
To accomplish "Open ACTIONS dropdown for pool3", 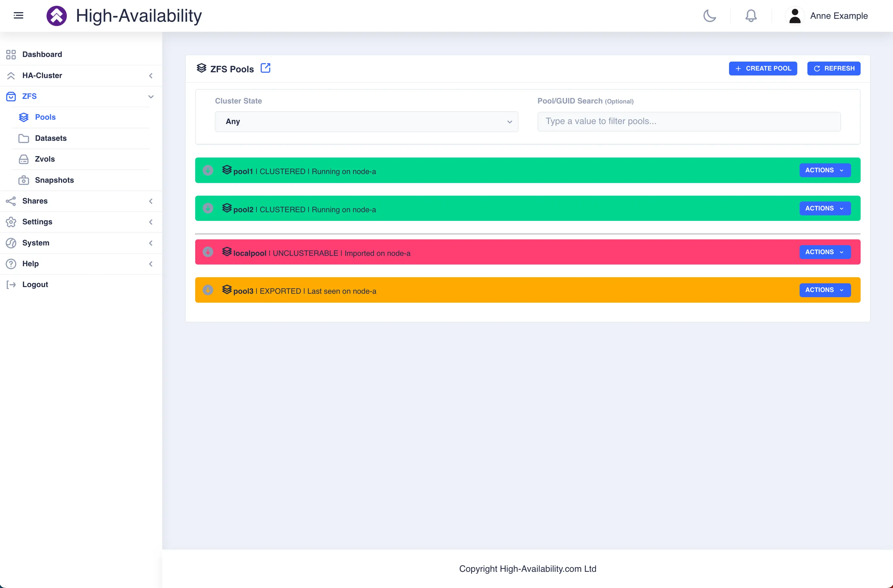I will pyautogui.click(x=825, y=290).
